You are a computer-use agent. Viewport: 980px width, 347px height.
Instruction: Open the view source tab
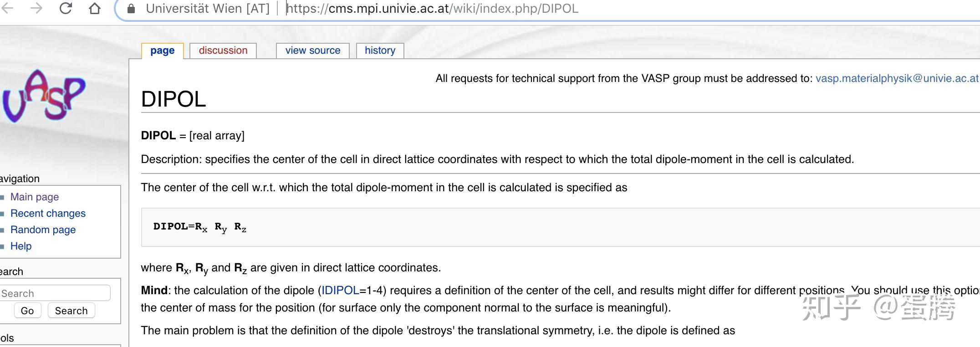[313, 51]
